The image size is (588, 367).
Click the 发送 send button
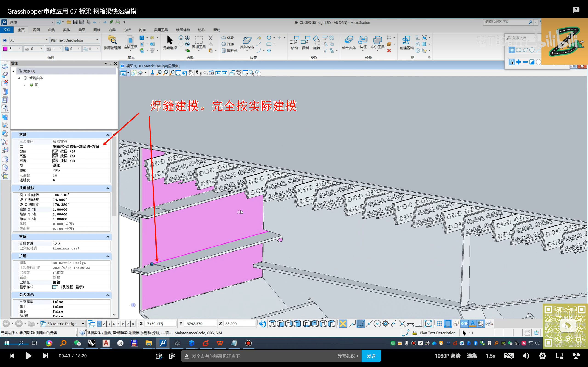tap(371, 356)
